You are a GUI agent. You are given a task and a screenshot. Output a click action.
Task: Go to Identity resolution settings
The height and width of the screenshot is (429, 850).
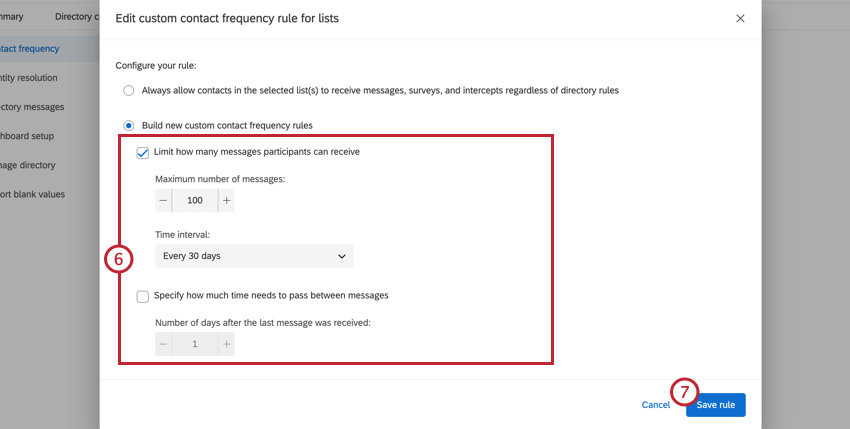pos(30,77)
